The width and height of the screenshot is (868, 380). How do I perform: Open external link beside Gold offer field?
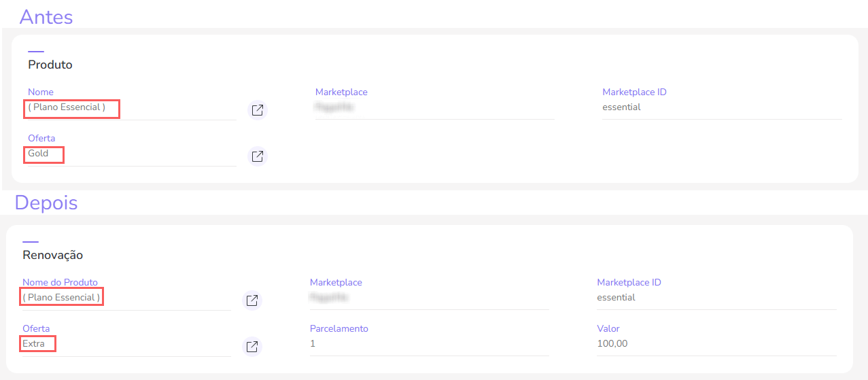pyautogui.click(x=258, y=156)
